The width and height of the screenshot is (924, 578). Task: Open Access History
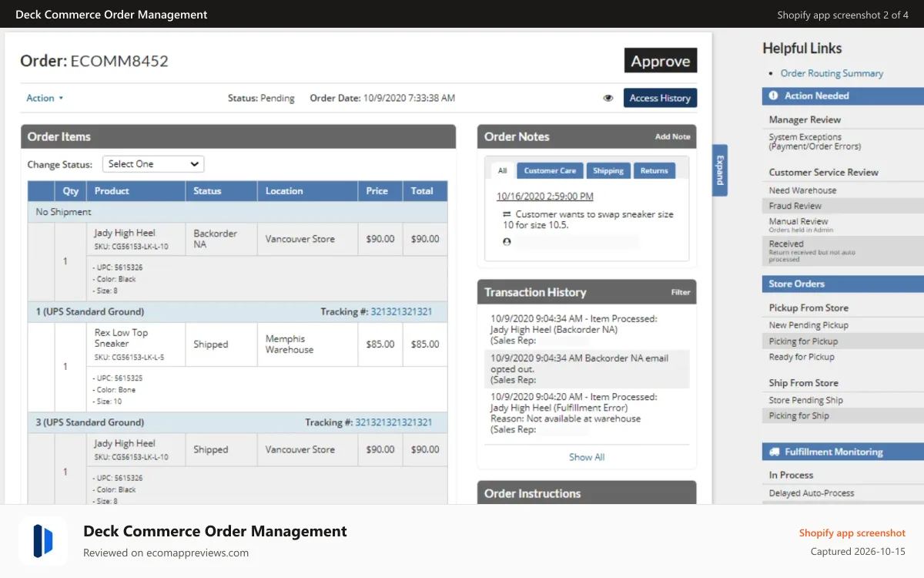(660, 98)
